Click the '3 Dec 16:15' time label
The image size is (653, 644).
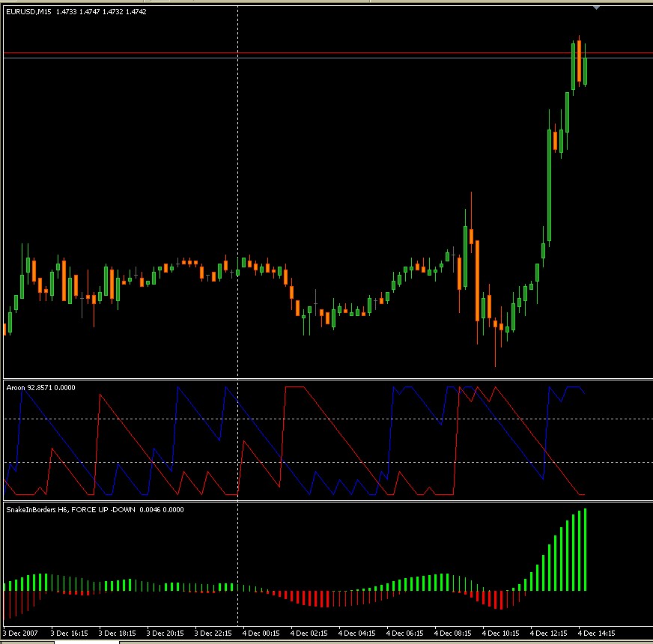tap(70, 634)
